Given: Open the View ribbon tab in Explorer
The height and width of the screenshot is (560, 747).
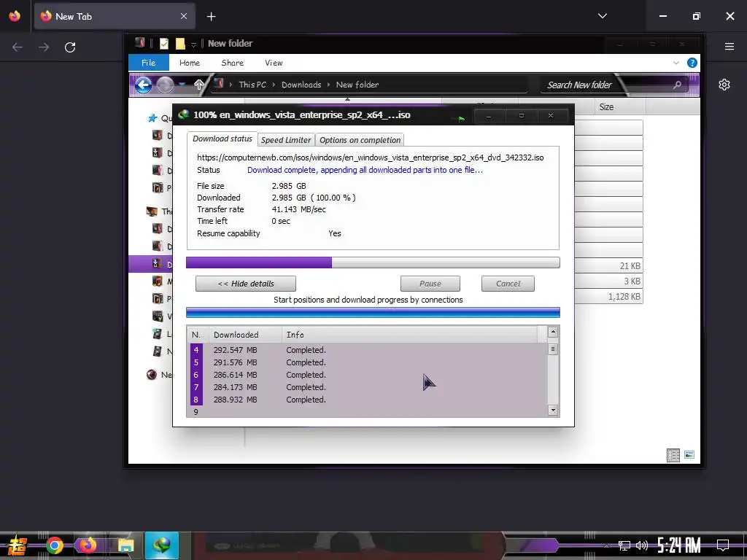Looking at the screenshot, I should [274, 63].
